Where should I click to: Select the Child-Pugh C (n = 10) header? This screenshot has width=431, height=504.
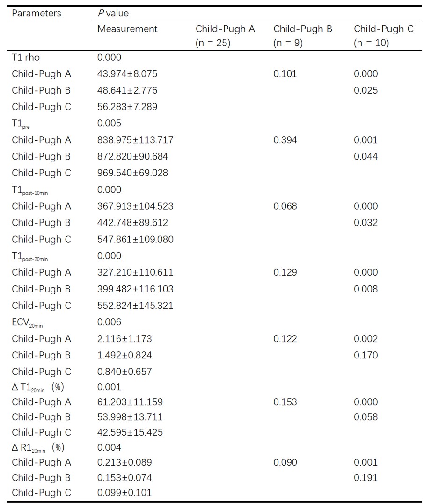tap(383, 36)
